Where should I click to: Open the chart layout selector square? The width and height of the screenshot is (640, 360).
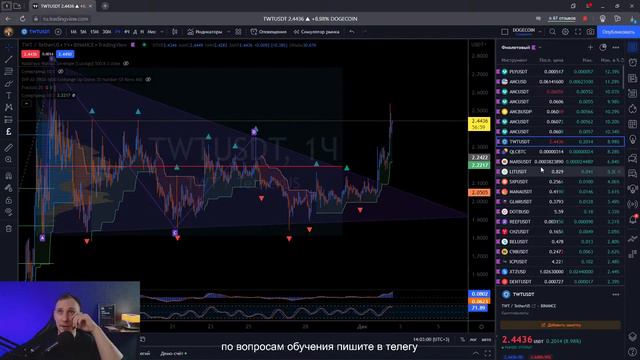coord(505,32)
